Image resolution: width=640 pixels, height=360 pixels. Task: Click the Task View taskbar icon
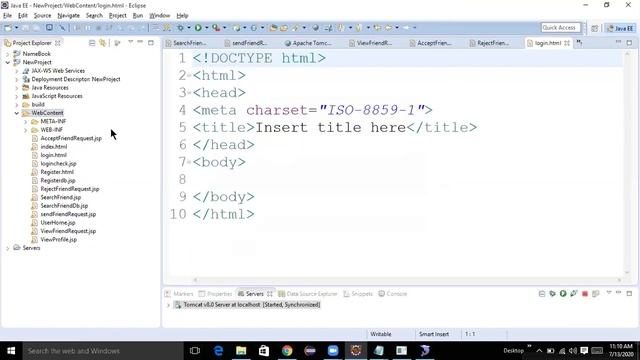(195, 351)
